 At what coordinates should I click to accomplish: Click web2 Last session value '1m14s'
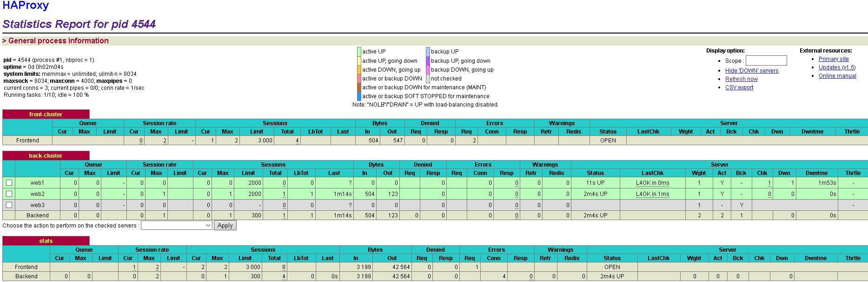pos(343,194)
